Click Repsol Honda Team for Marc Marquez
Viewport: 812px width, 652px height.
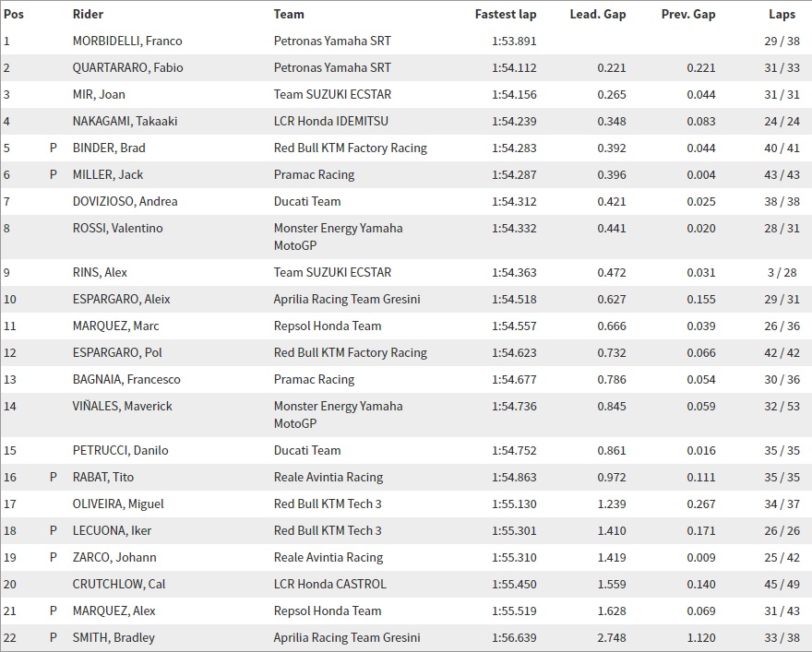[328, 326]
